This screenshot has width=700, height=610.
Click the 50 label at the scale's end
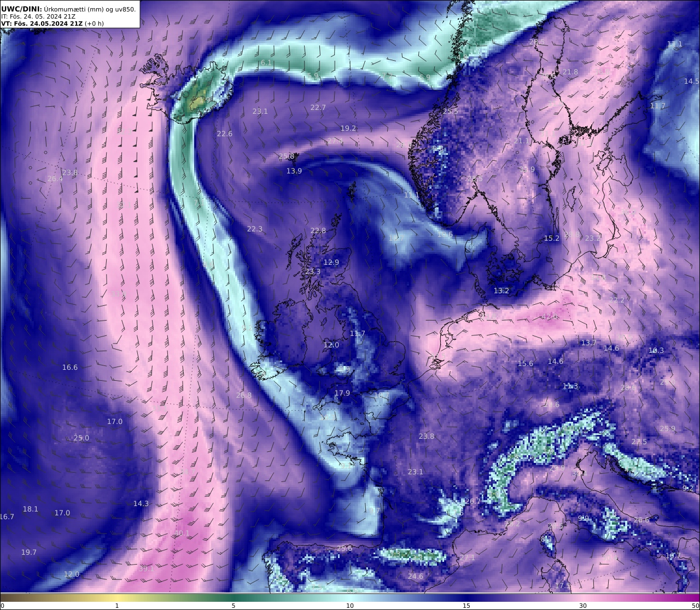click(x=695, y=606)
